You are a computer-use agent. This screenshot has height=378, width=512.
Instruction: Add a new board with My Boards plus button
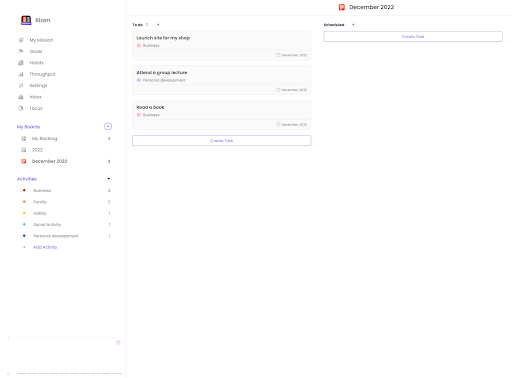[x=108, y=126]
